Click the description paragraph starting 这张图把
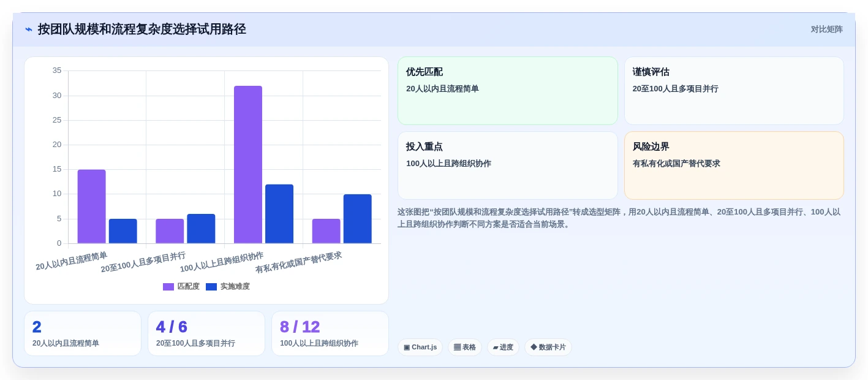This screenshot has width=868, height=380. [619, 218]
